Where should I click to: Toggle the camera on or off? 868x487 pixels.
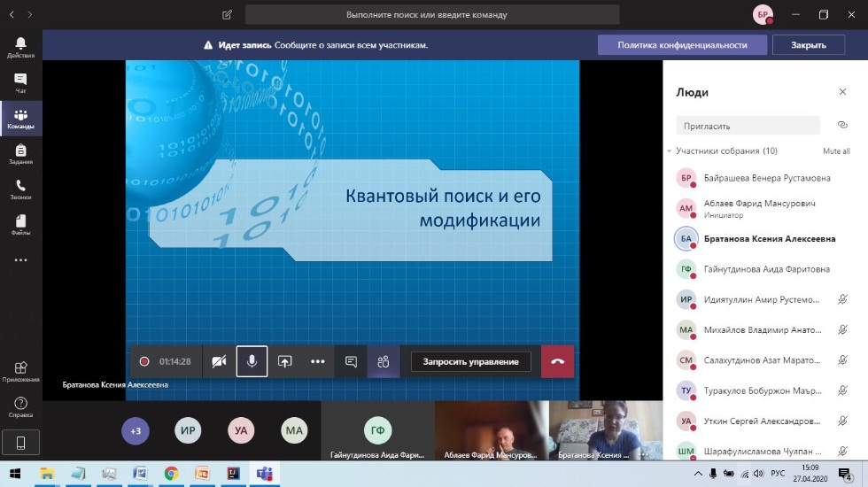pyautogui.click(x=219, y=361)
